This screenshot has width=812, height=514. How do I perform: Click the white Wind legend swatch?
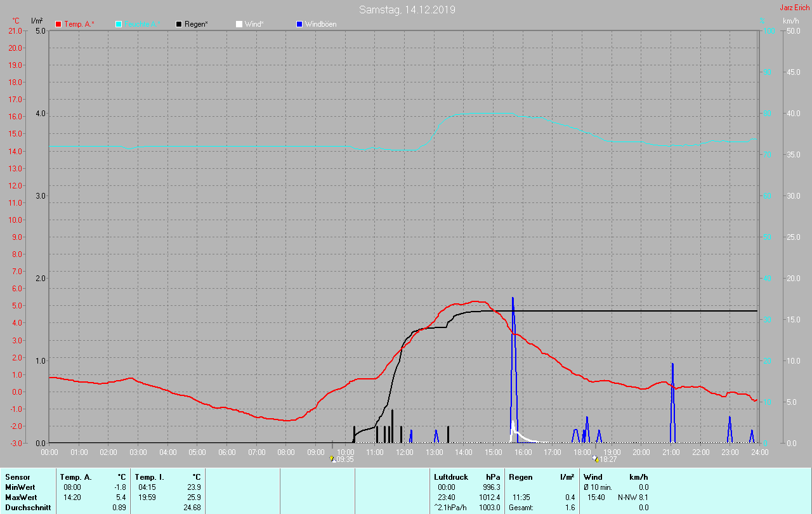[x=239, y=24]
